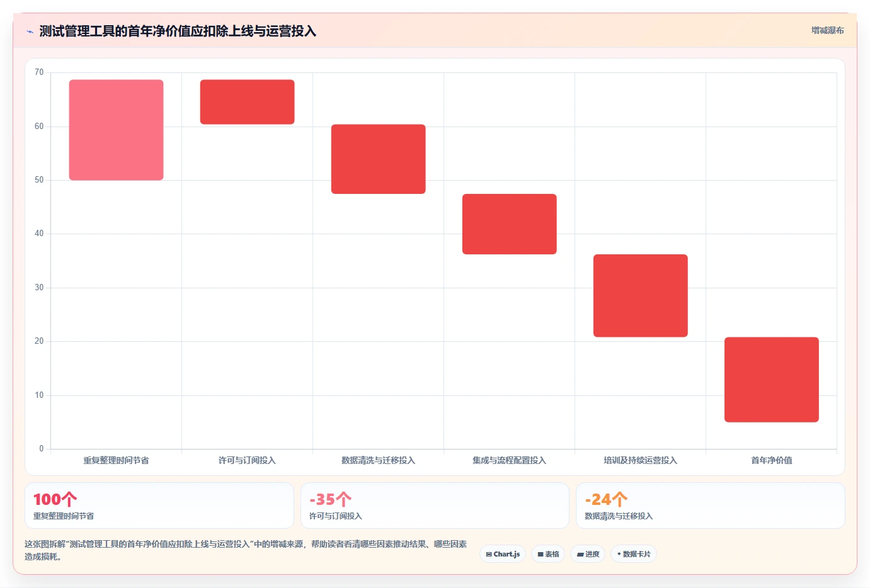Click x-axis label 重复整理时间节省

116,460
